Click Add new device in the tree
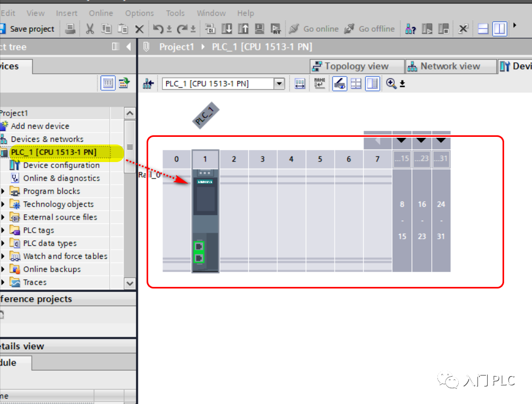The height and width of the screenshot is (404, 532). coord(40,126)
